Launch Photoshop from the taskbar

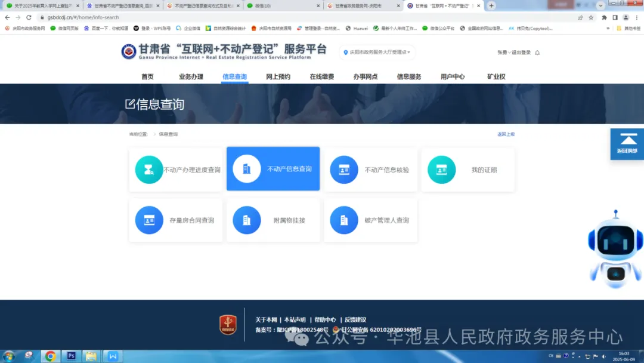pyautogui.click(x=71, y=356)
